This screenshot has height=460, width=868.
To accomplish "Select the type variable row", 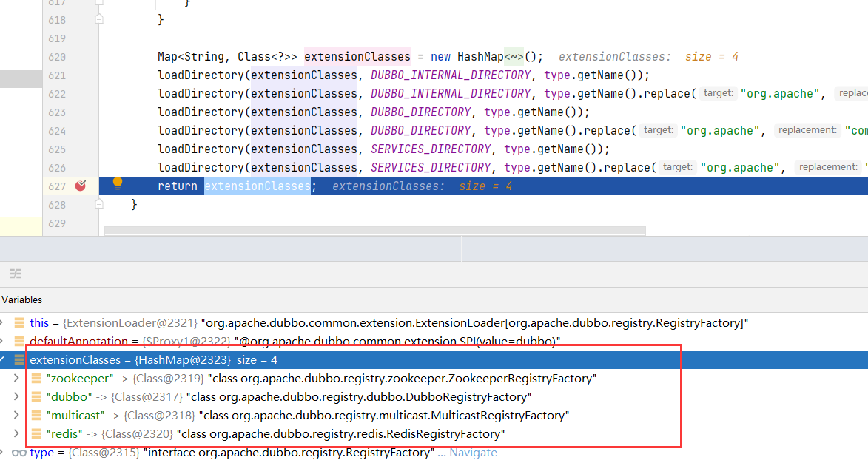I will tap(434, 453).
